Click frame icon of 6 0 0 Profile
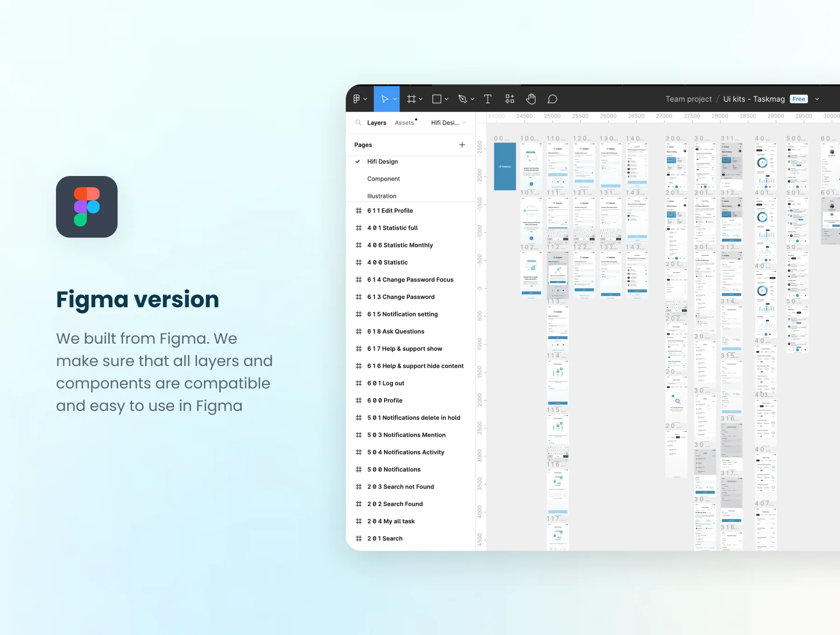This screenshot has height=635, width=840. tap(358, 401)
